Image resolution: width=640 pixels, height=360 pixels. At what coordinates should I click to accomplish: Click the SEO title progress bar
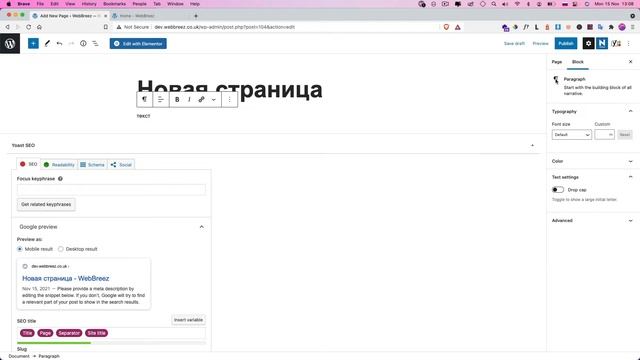(111, 343)
